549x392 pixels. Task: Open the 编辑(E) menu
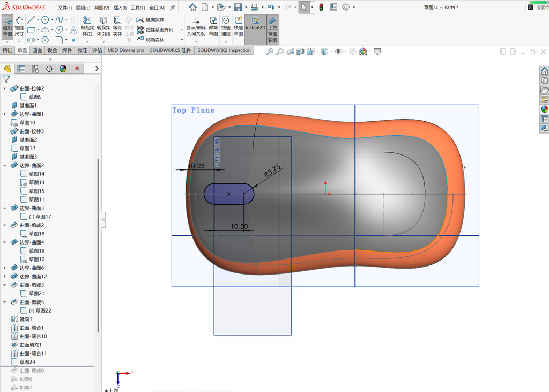point(83,8)
